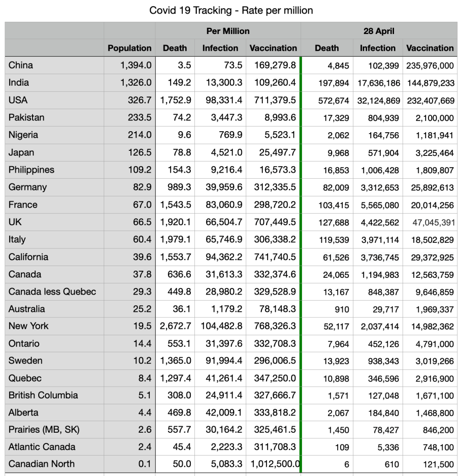
Task: Click Canadian North's per-million vaccination value 1,012,500.0
Action: click(x=274, y=464)
